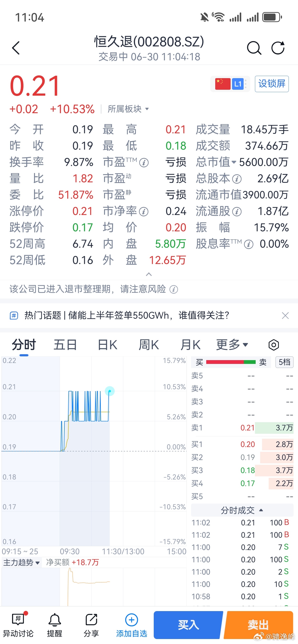Screen dimensions: 298x644
Task: Close the hot topic banner
Action: pos(285,316)
